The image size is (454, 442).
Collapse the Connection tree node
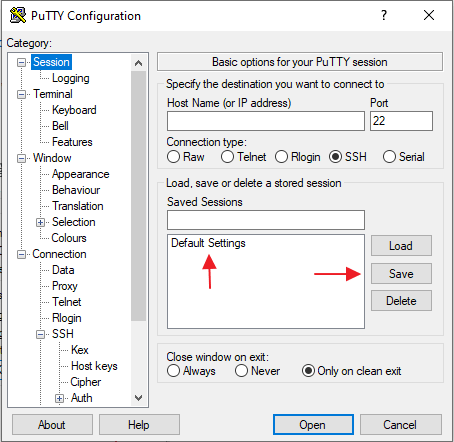tap(21, 255)
